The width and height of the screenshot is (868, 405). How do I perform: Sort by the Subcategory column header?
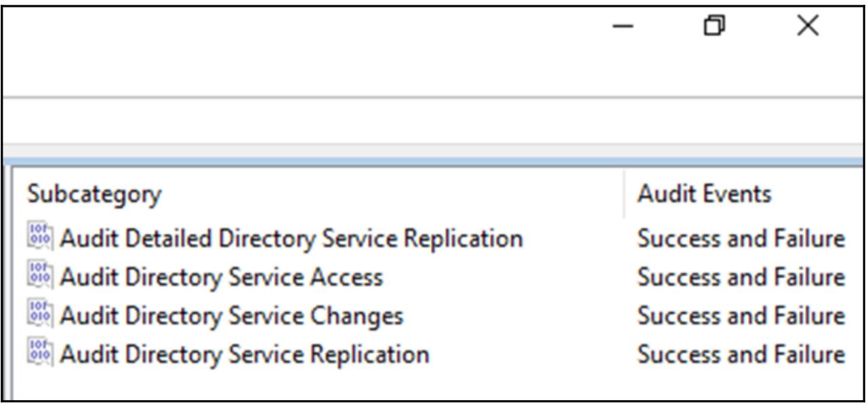tap(95, 195)
